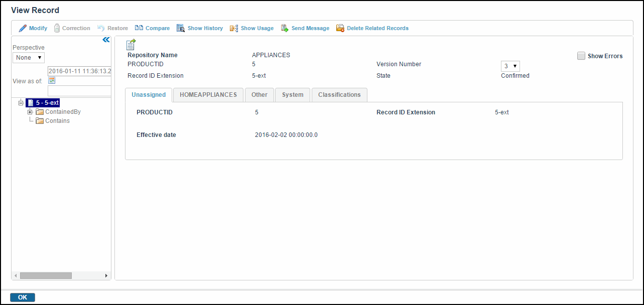The height and width of the screenshot is (305, 644).
Task: Click the Effective date value 2016-02-02 00:00:00.0
Action: pos(286,135)
